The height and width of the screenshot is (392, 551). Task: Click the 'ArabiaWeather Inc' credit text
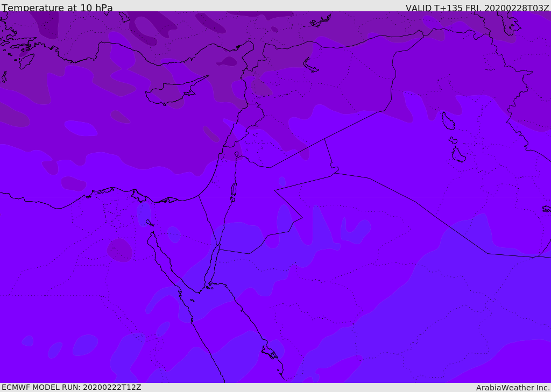(512, 388)
